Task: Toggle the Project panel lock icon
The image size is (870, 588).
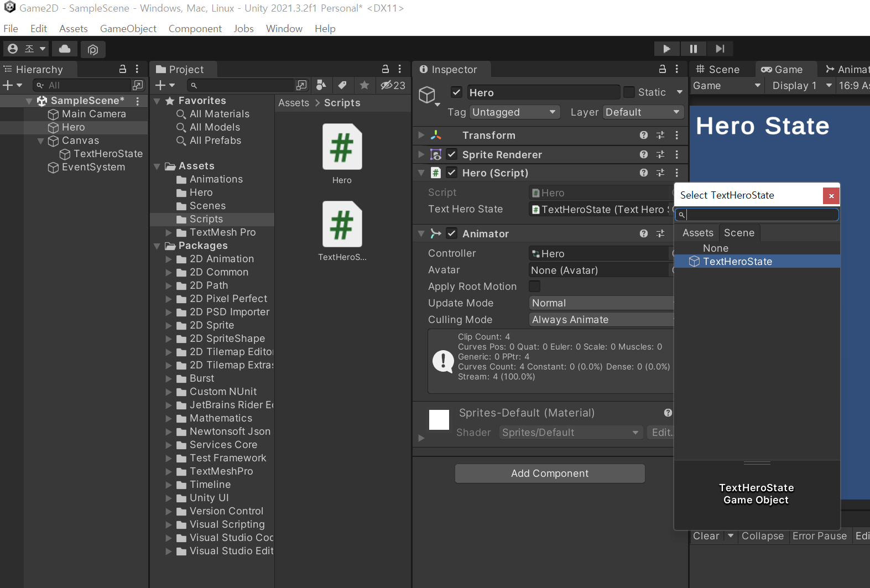Action: tap(385, 69)
